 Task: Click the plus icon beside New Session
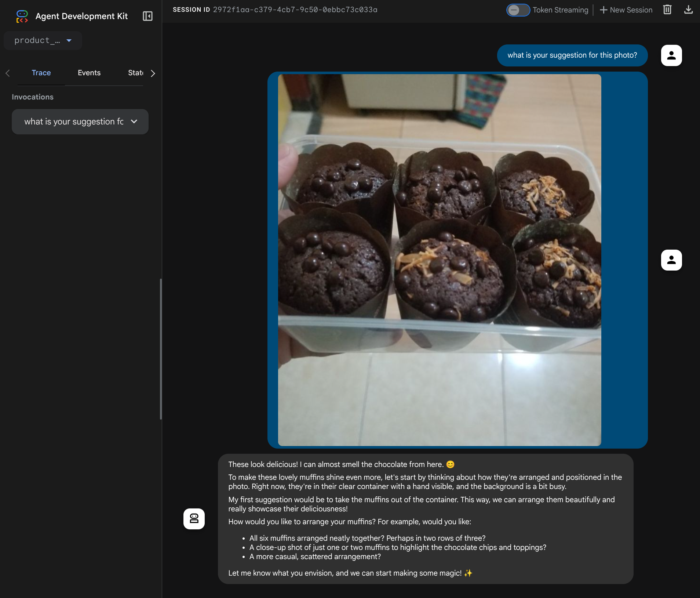pyautogui.click(x=603, y=10)
